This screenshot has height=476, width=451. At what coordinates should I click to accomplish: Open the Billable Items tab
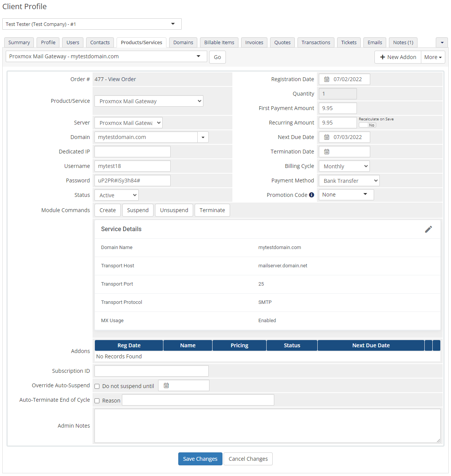point(219,42)
